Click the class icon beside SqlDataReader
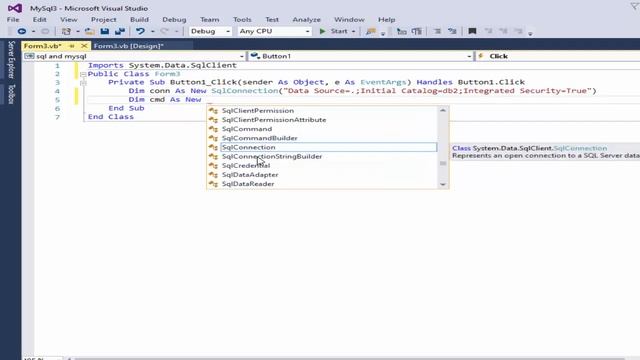 (213, 184)
